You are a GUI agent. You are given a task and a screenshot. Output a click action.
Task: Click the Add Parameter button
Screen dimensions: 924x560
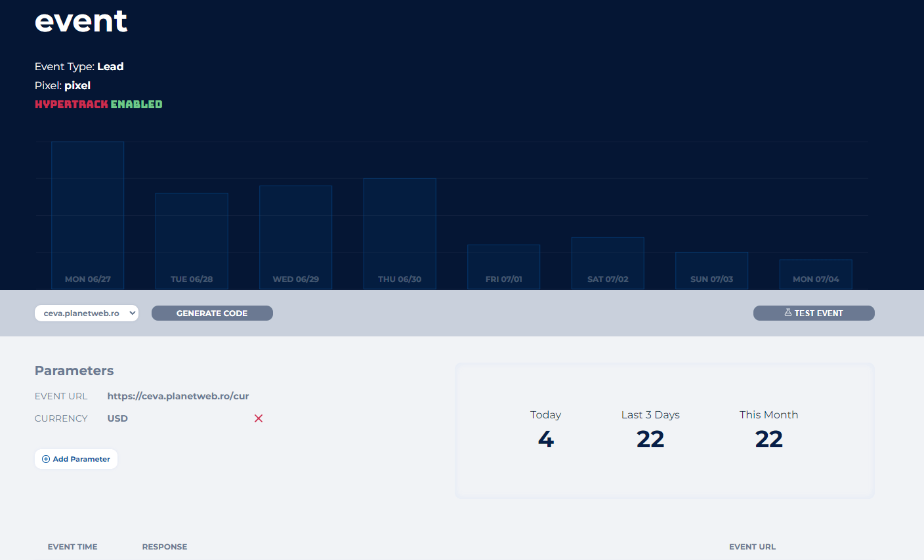[x=76, y=459]
